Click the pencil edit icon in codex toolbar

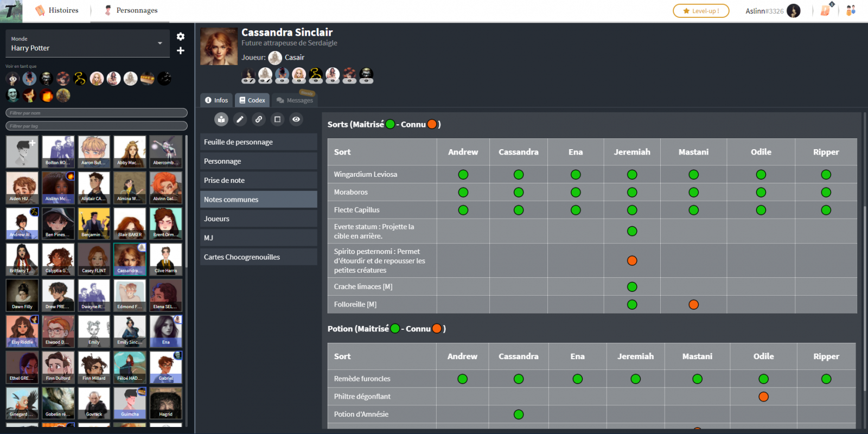[x=240, y=119]
